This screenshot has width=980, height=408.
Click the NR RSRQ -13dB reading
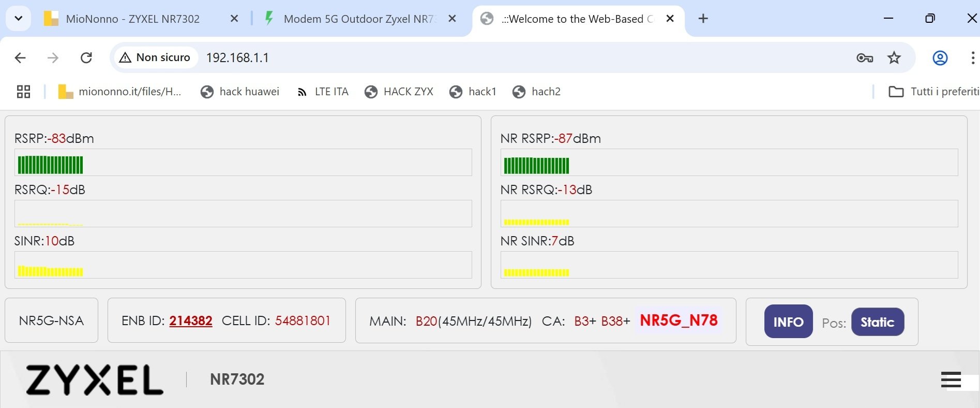547,190
